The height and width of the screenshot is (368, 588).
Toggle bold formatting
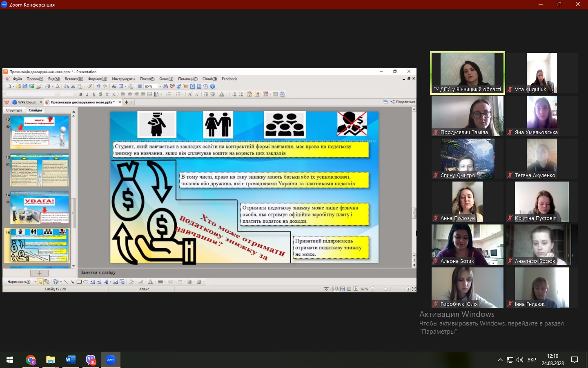click(x=81, y=94)
